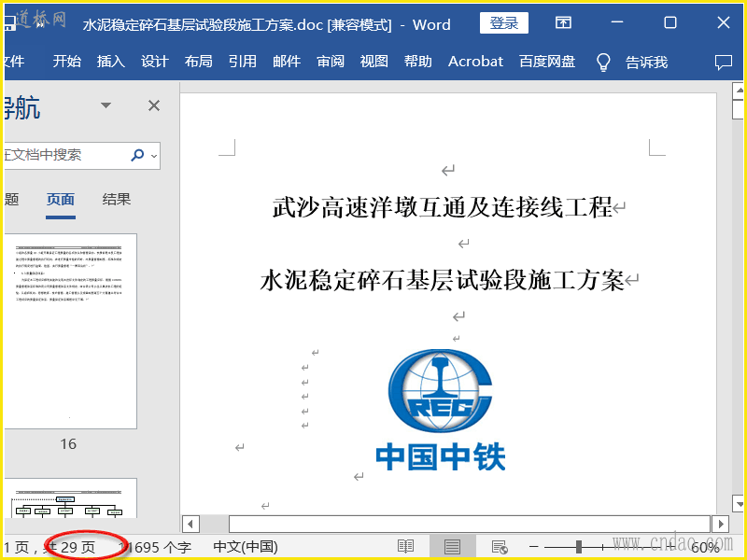Screen dimensions: 747x560
Task: Click the heading 水泥稳定碎石基层试验段施工方案
Action: tap(442, 280)
